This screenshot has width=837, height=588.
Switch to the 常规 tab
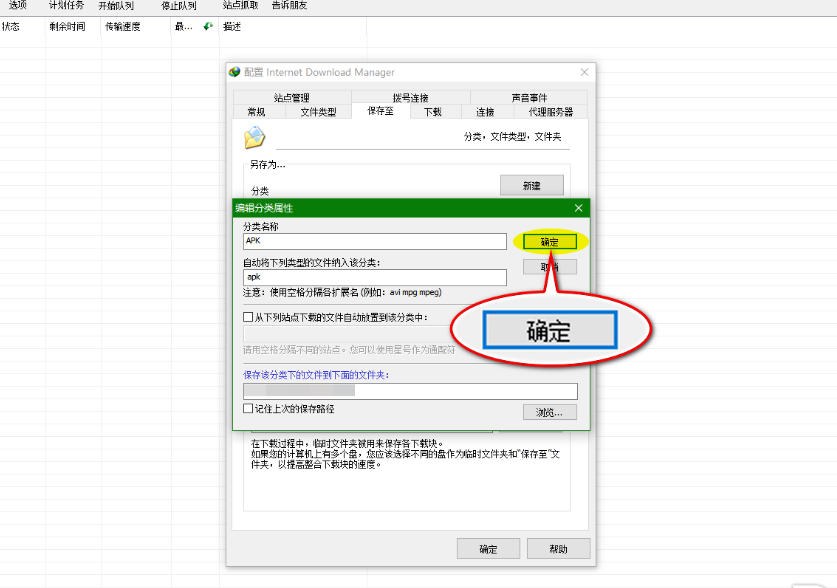coord(256,112)
